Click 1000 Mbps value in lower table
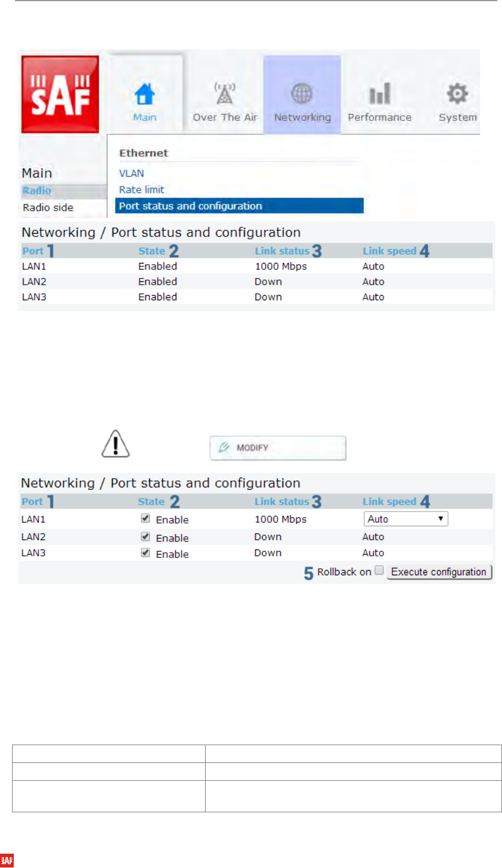The image size is (502, 868). click(x=281, y=519)
